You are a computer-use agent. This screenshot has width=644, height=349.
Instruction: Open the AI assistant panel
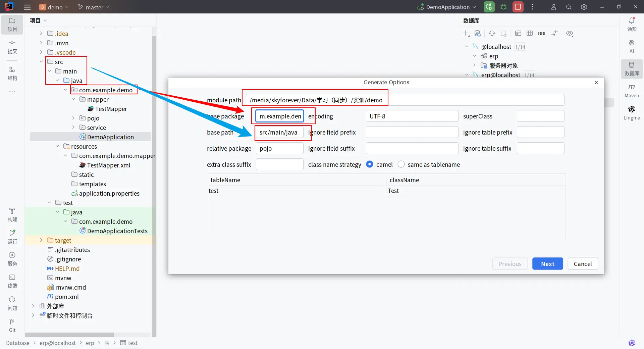(632, 47)
